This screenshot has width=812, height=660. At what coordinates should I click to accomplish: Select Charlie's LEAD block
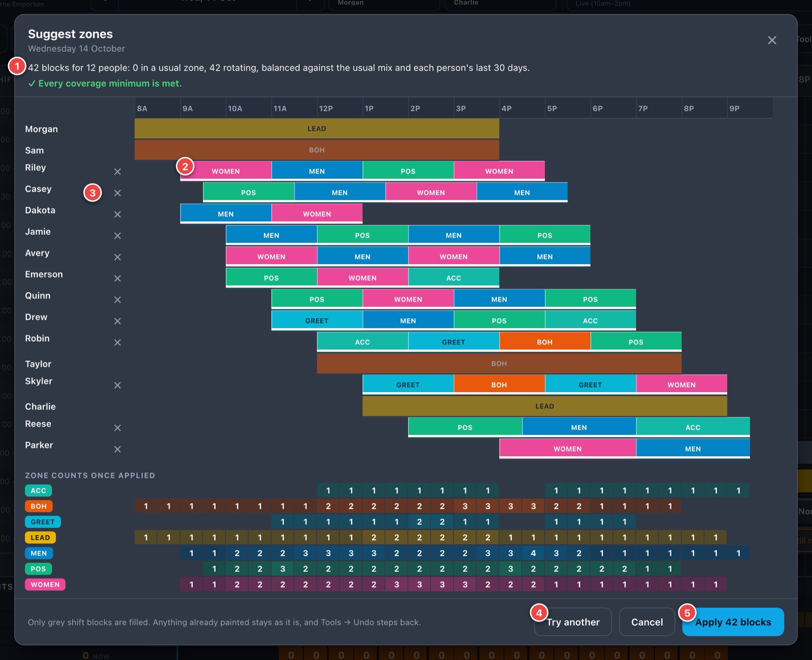[x=544, y=406]
